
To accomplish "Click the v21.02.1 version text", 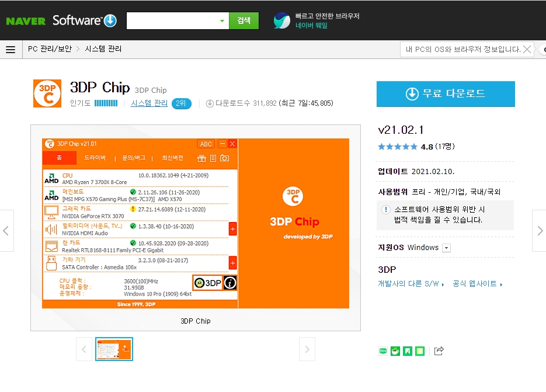I will [401, 130].
